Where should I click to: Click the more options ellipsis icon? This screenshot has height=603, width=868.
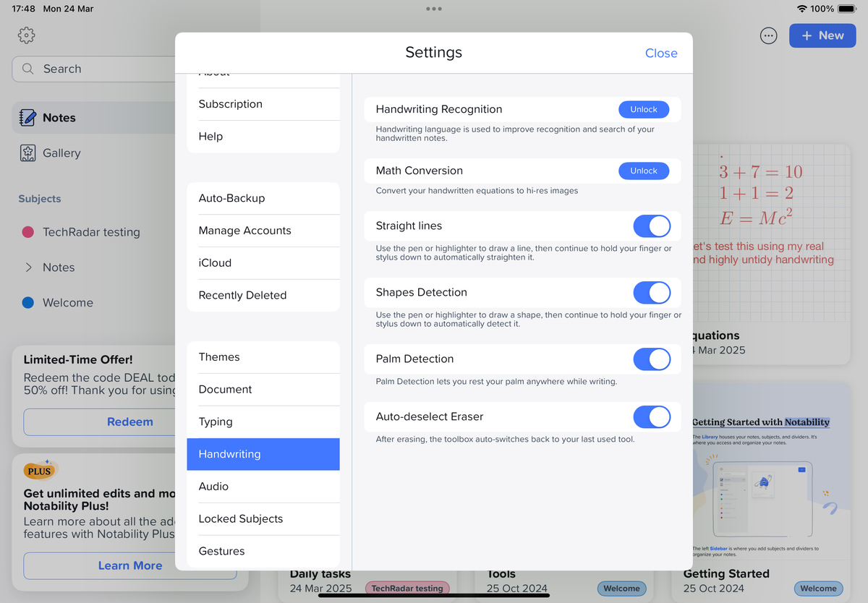(x=768, y=35)
